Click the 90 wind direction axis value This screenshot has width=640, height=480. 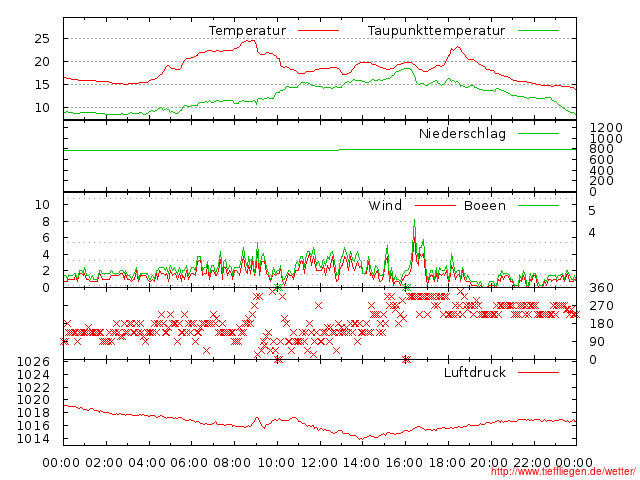point(597,342)
